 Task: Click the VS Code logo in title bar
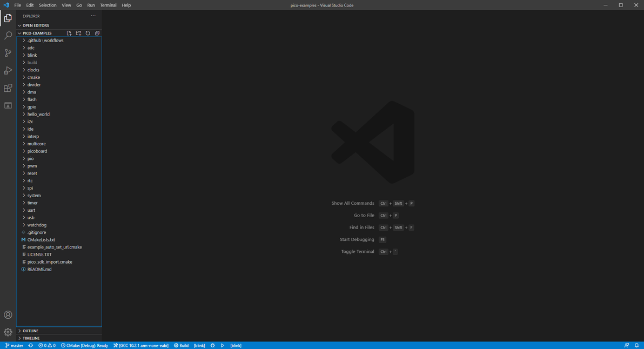6,5
